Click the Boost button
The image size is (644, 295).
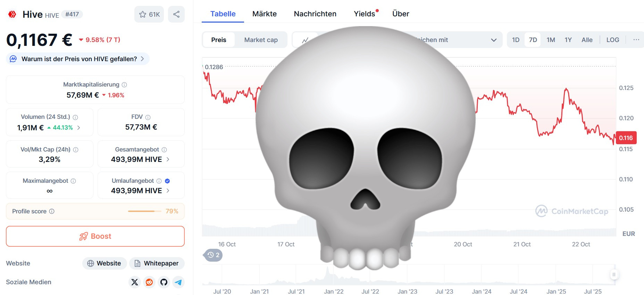click(95, 236)
